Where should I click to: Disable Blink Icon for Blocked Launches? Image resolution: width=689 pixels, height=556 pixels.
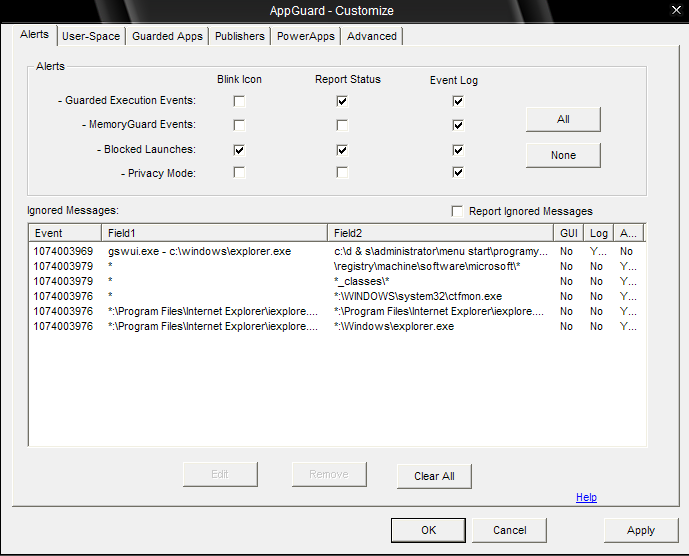tap(239, 150)
